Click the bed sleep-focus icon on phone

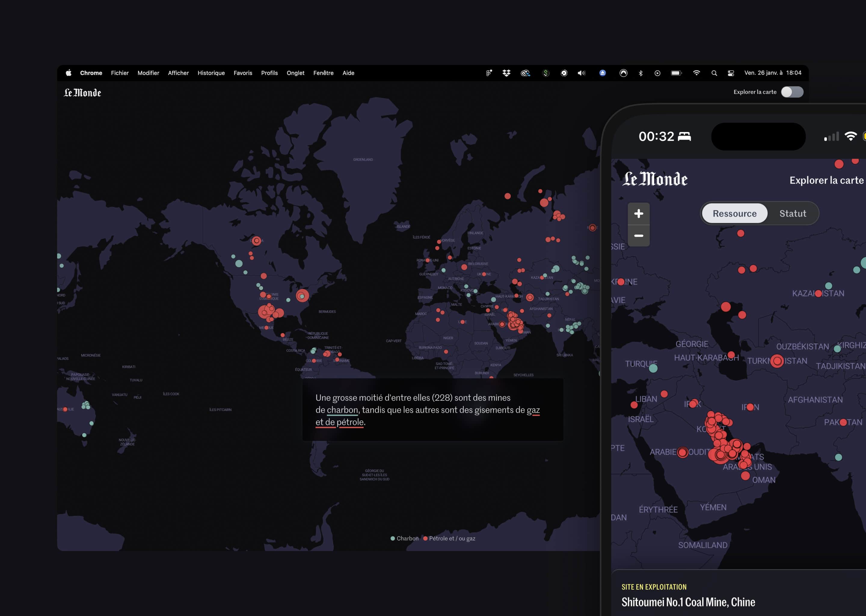tap(684, 136)
